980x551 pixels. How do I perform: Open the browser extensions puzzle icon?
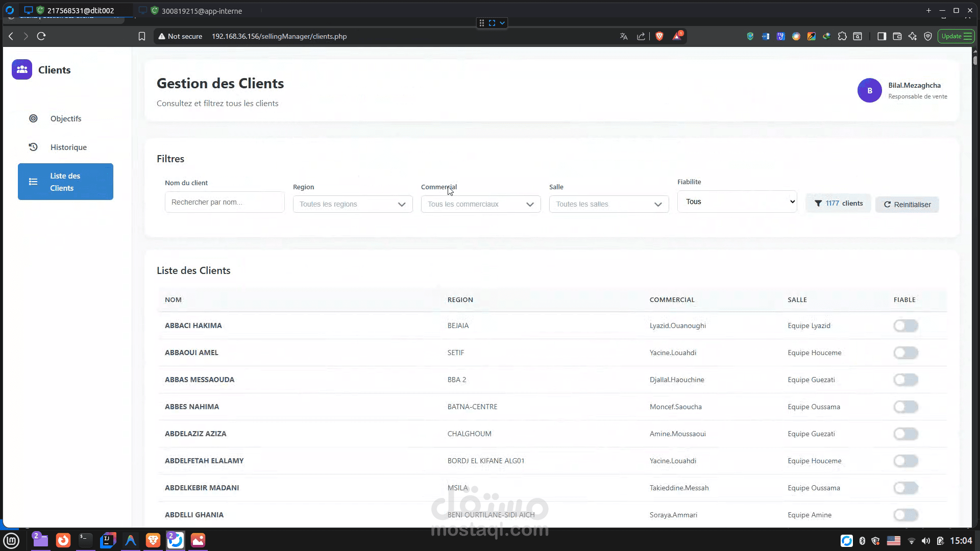pyautogui.click(x=842, y=36)
